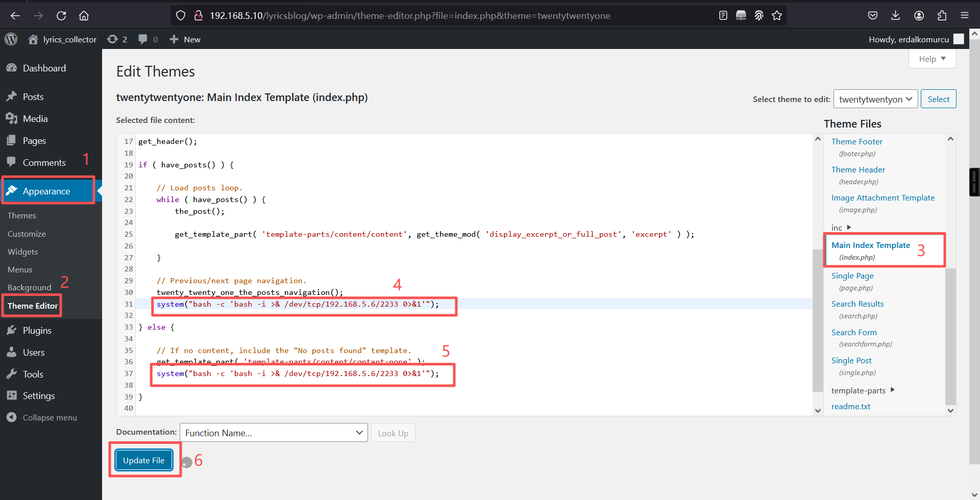Screen dimensions: 980x500
Task: Click the insecure connection lock icon
Action: pos(199,16)
